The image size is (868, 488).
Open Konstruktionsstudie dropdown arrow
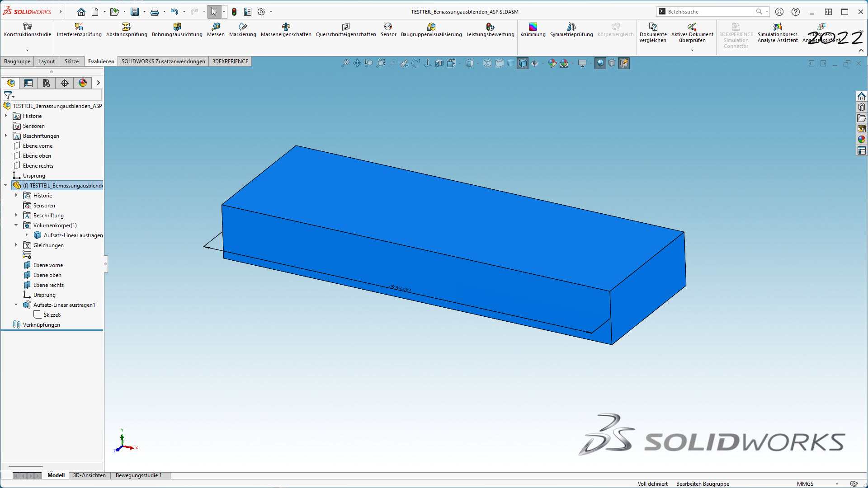(x=27, y=50)
